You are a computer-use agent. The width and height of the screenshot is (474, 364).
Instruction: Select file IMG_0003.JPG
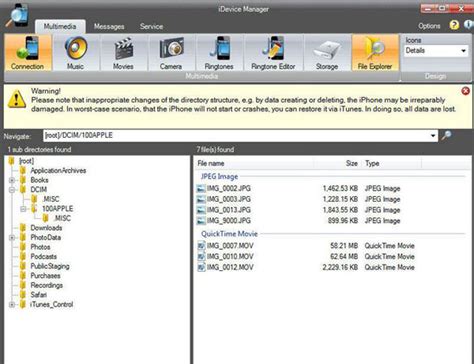tap(229, 199)
